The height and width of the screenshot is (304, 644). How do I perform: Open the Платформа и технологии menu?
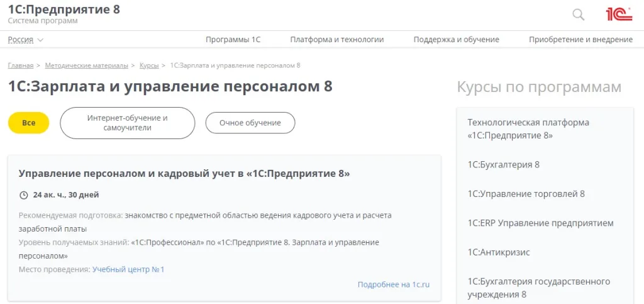coord(337,40)
